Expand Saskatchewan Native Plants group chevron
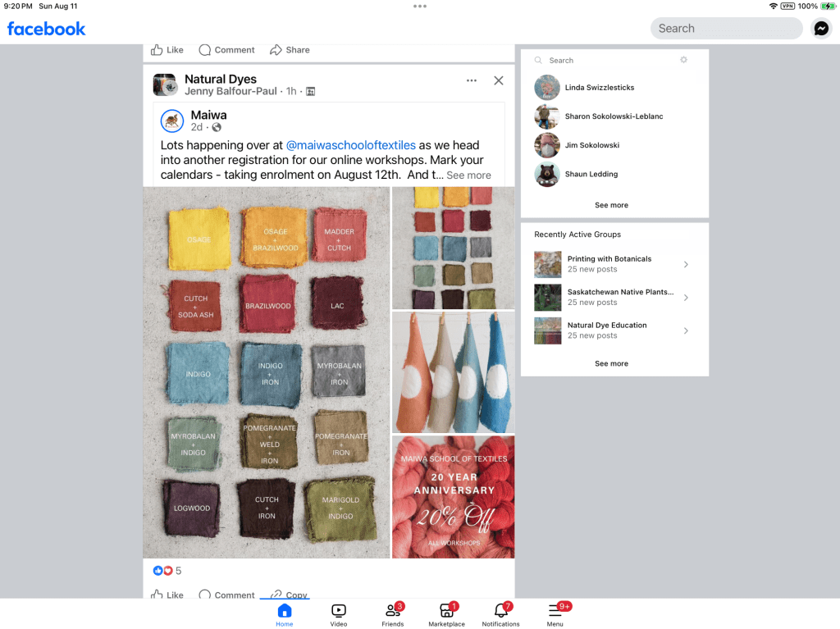The image size is (840, 629). coord(686,298)
